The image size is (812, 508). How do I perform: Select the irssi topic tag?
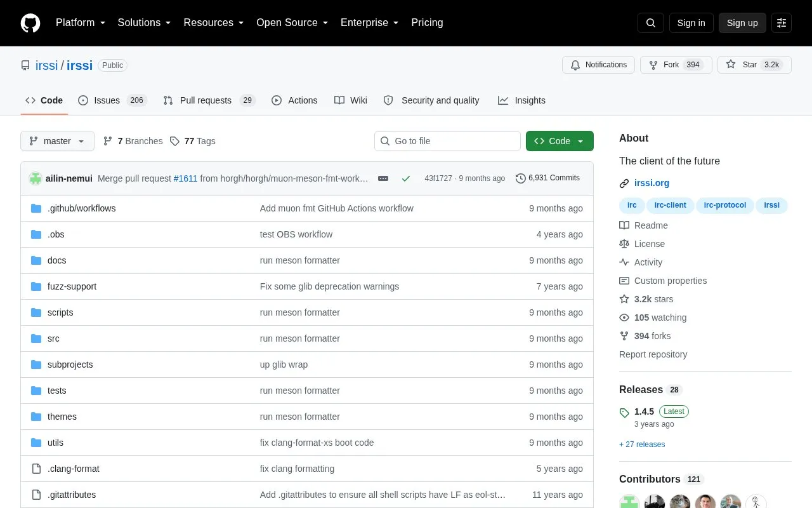click(772, 205)
